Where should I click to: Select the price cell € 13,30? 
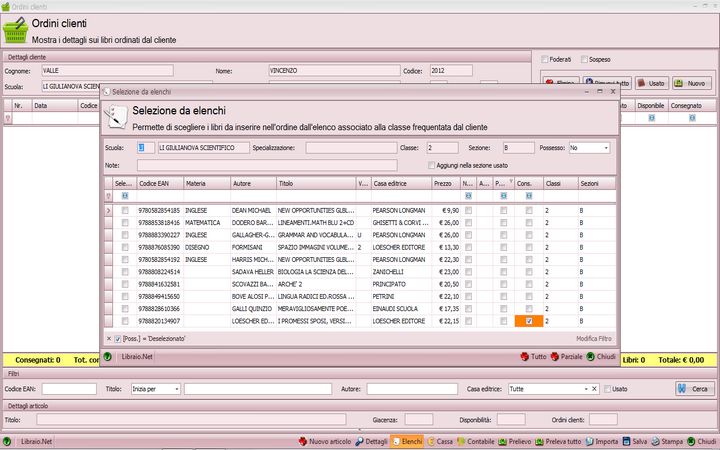coord(446,248)
